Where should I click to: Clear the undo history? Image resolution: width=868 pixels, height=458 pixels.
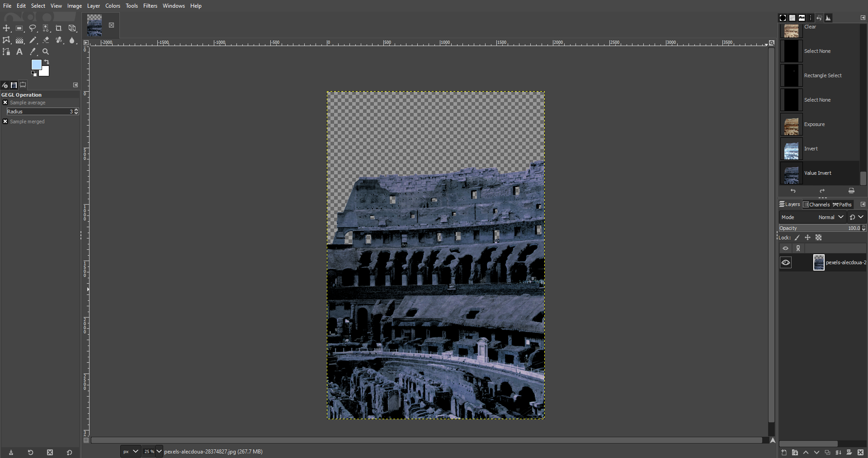(851, 191)
